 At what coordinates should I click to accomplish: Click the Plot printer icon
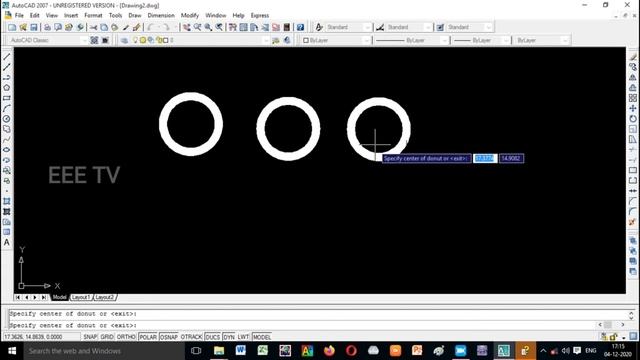(47, 27)
